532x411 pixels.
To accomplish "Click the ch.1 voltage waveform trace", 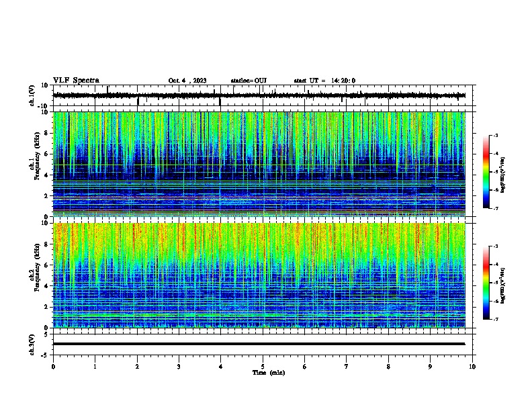I will click(x=259, y=95).
